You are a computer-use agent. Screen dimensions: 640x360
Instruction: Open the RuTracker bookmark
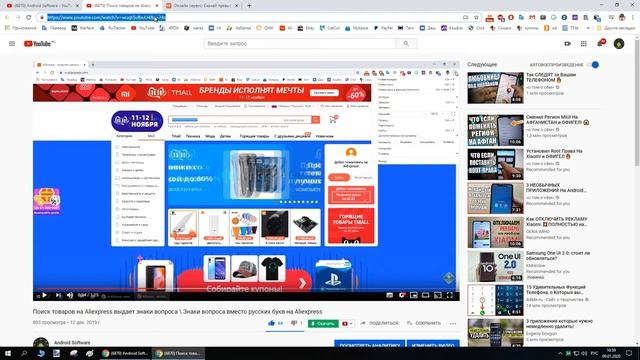112,28
